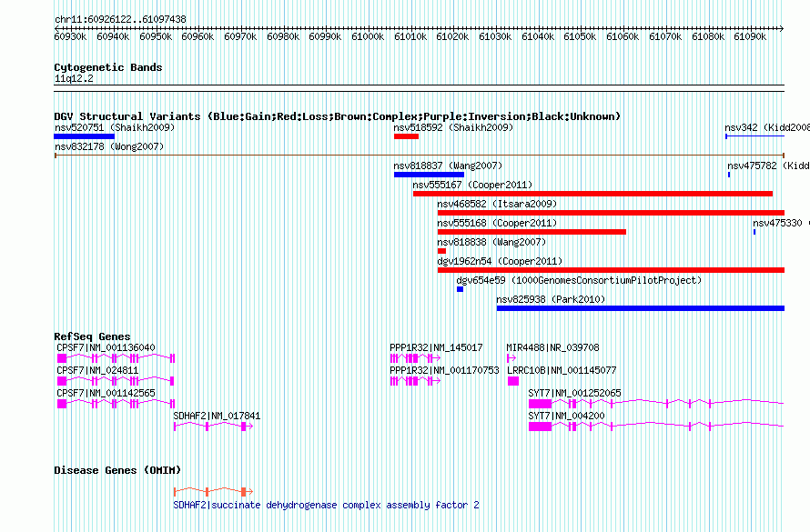Click the DGV Structural Variants track title
The image size is (810, 532).
point(338,116)
